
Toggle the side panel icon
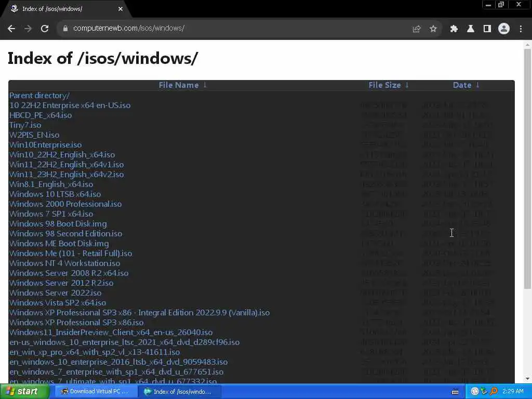[x=487, y=29]
